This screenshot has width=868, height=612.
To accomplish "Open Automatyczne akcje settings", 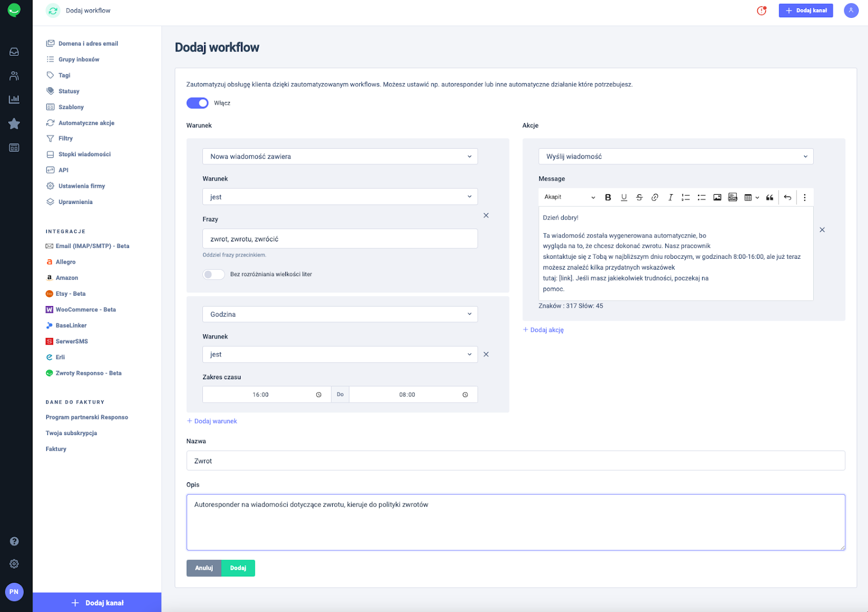I will point(80,123).
